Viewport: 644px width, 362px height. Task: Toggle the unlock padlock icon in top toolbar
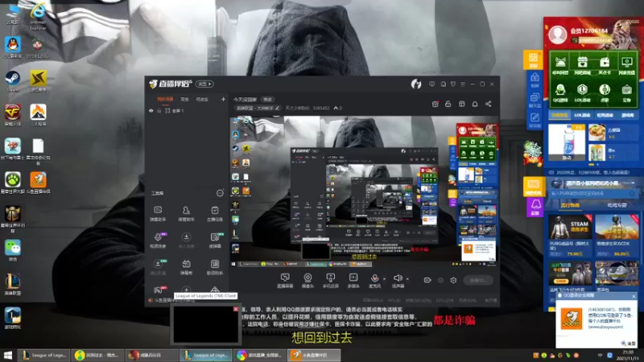point(448,105)
